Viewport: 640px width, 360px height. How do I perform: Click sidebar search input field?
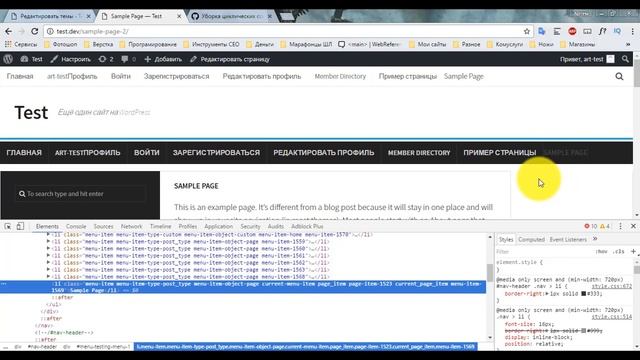(x=80, y=194)
